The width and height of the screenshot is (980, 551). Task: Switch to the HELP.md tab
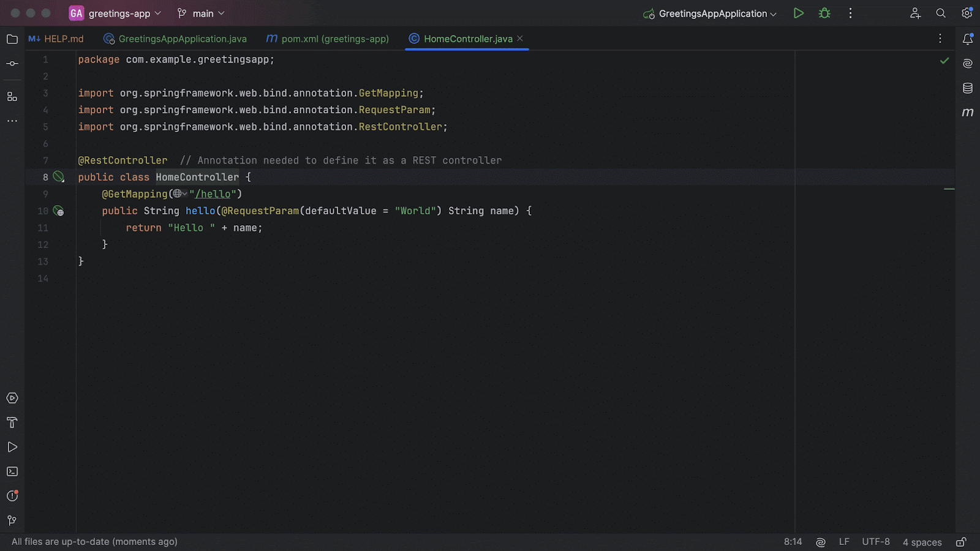point(56,39)
